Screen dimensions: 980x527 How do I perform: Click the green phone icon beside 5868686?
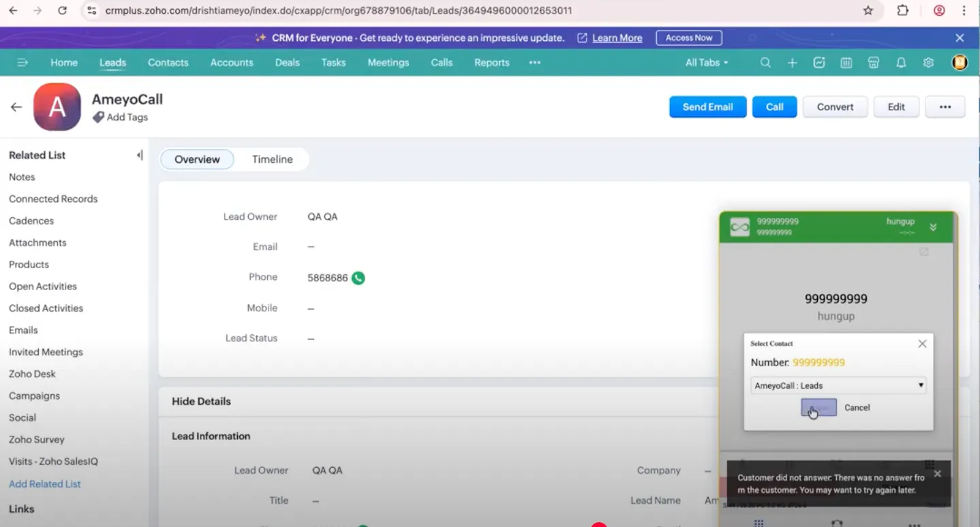click(358, 278)
